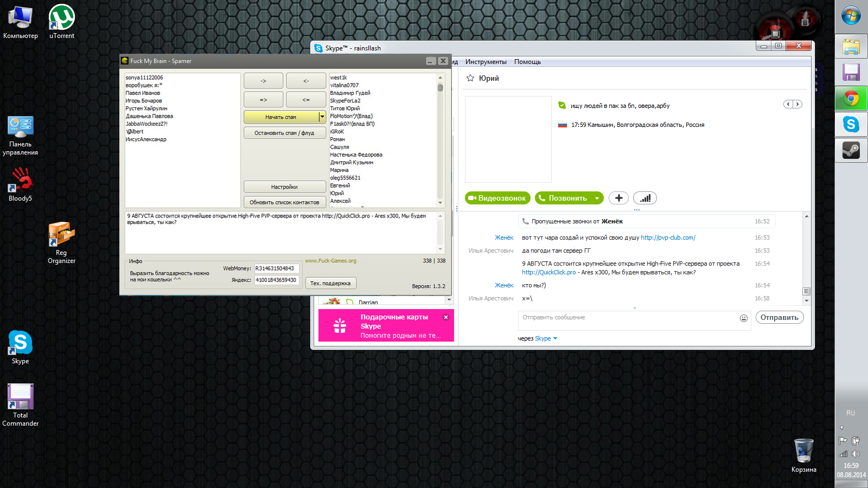Click the WebMoney wallet field
868x488 pixels.
pos(277,268)
